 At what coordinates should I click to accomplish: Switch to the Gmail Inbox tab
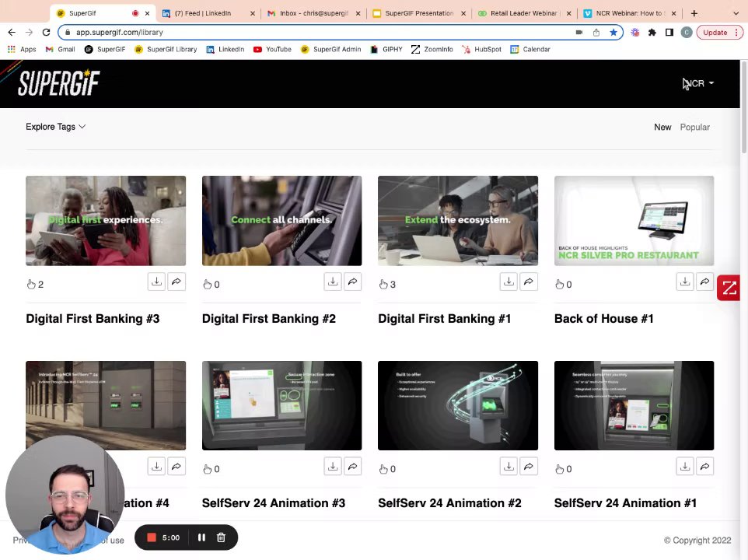pyautogui.click(x=314, y=13)
